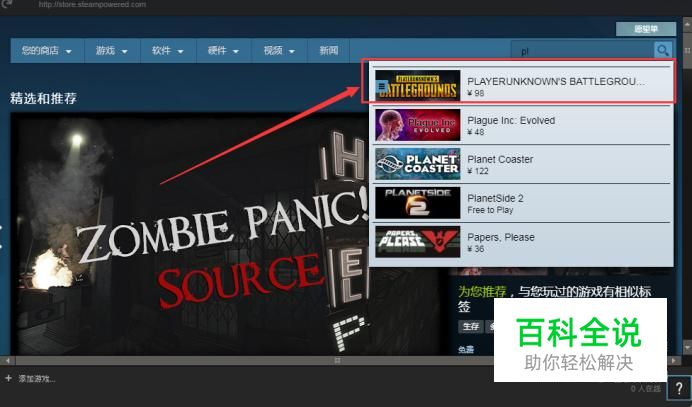Expand the 视频 dropdown menu
692x407 pixels.
[x=279, y=51]
